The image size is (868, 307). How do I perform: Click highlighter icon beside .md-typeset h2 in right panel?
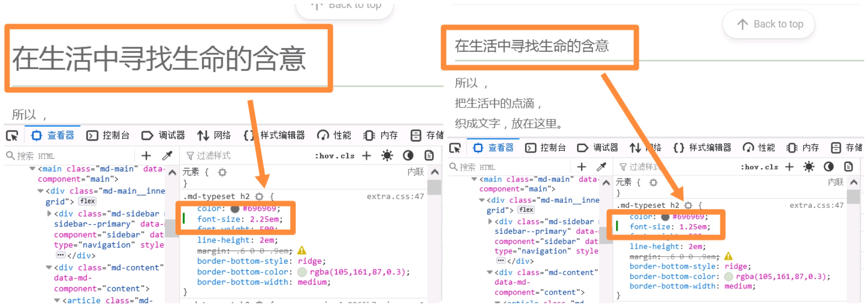(688, 205)
